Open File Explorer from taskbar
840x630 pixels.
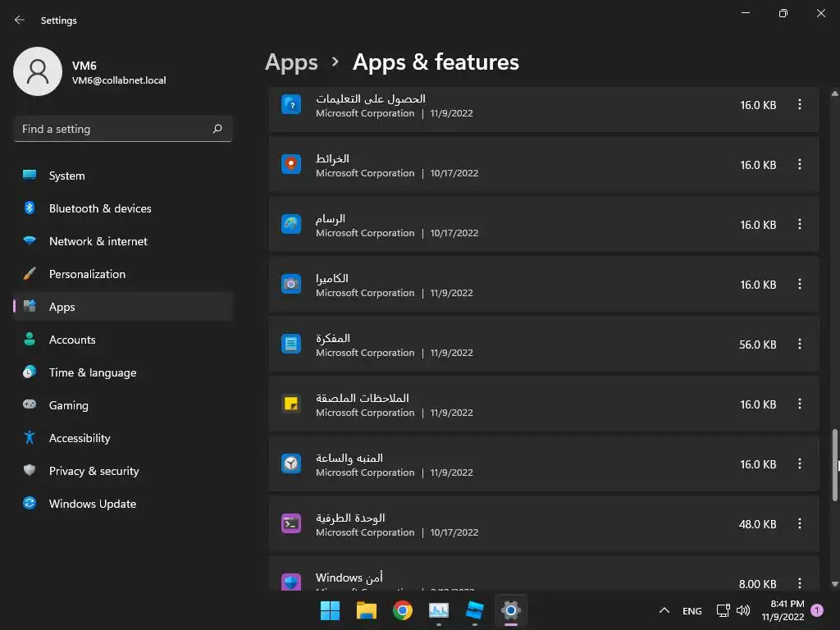point(367,610)
